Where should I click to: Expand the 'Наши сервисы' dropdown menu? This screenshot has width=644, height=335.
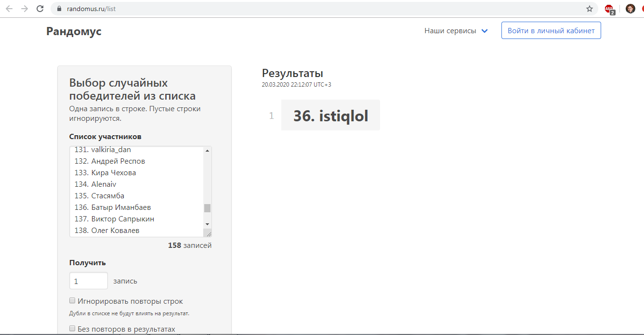click(456, 31)
